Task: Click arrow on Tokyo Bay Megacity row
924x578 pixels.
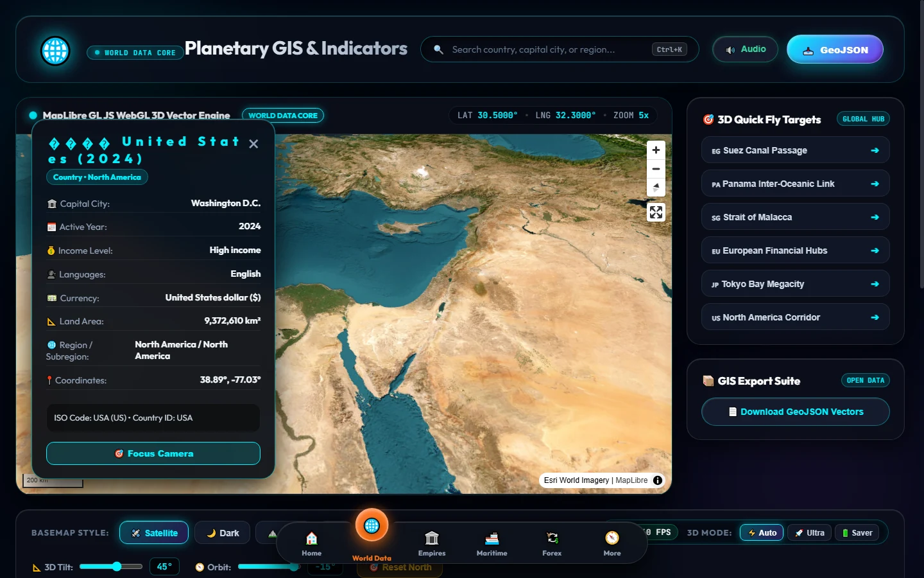Action: 875,284
